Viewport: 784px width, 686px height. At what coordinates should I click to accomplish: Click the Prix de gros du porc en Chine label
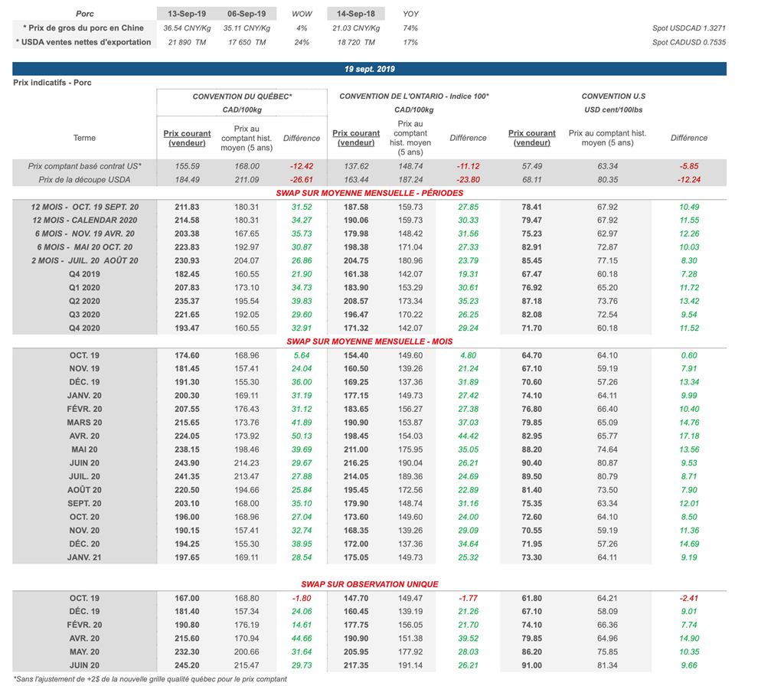coord(83,28)
